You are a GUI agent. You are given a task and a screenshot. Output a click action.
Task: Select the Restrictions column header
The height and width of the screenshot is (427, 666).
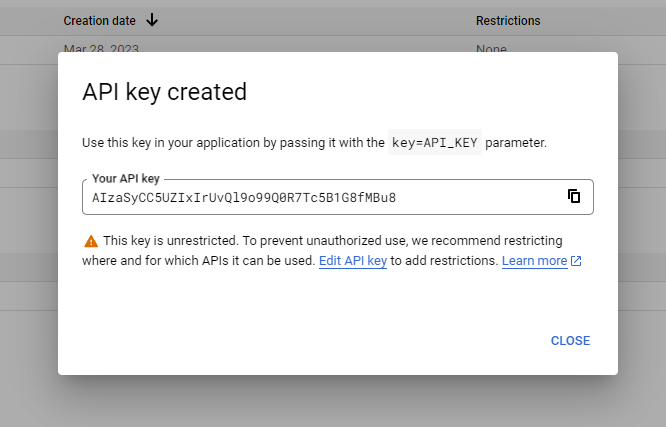[x=508, y=20]
